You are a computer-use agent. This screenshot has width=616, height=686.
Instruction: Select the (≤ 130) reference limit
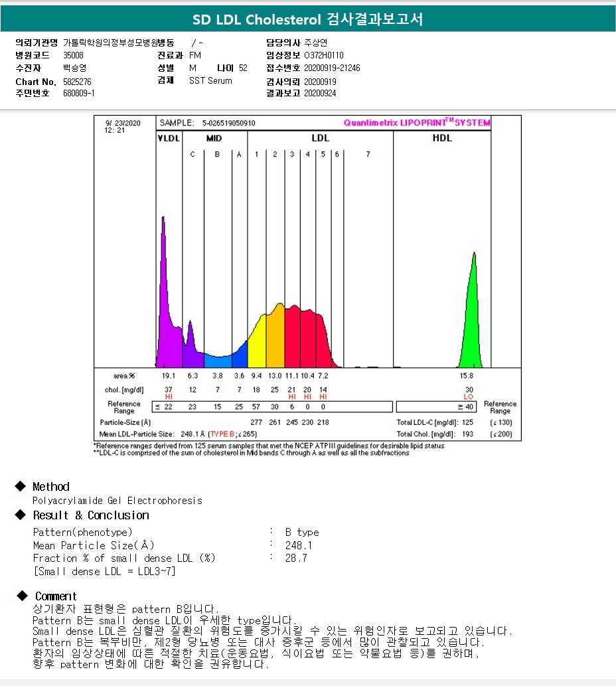[x=501, y=422]
